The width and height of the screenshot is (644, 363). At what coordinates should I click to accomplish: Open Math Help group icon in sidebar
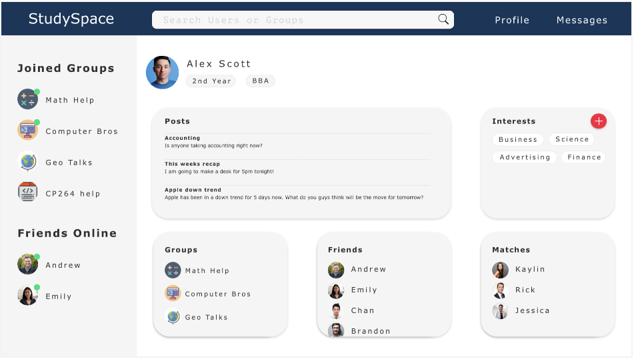27,99
